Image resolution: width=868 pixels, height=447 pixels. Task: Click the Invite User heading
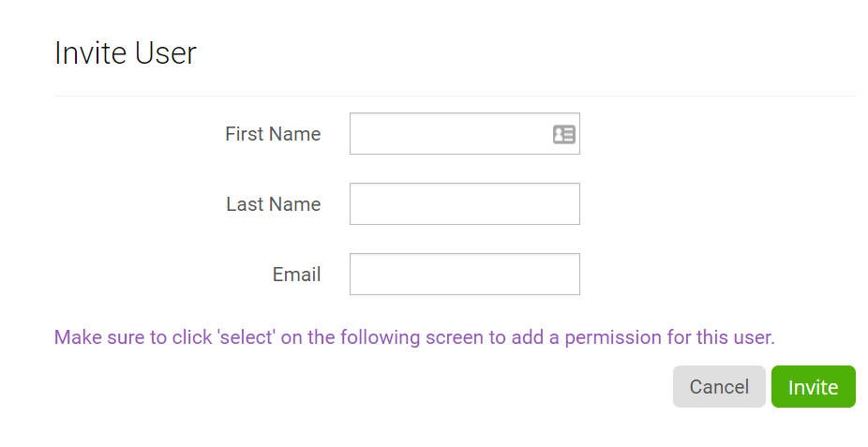pos(126,53)
